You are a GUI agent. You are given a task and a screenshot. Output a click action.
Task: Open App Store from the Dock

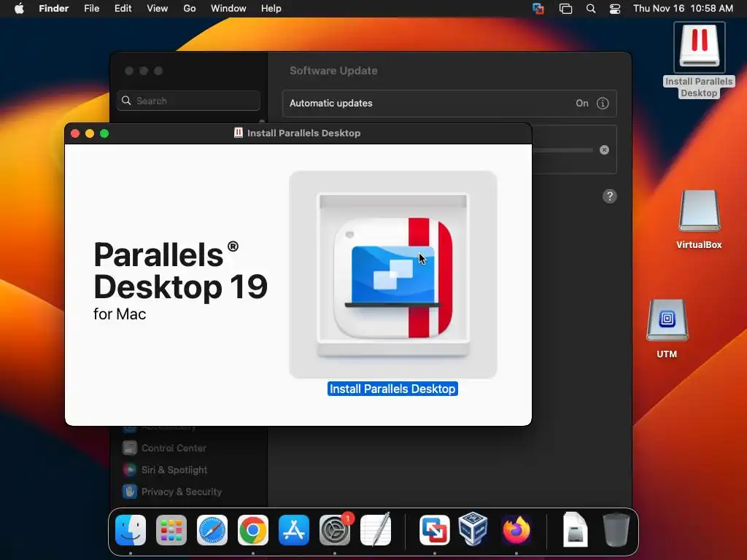(294, 530)
